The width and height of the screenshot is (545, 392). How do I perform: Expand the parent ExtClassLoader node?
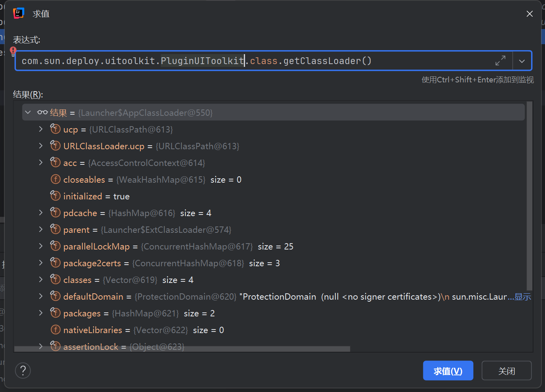click(x=41, y=230)
